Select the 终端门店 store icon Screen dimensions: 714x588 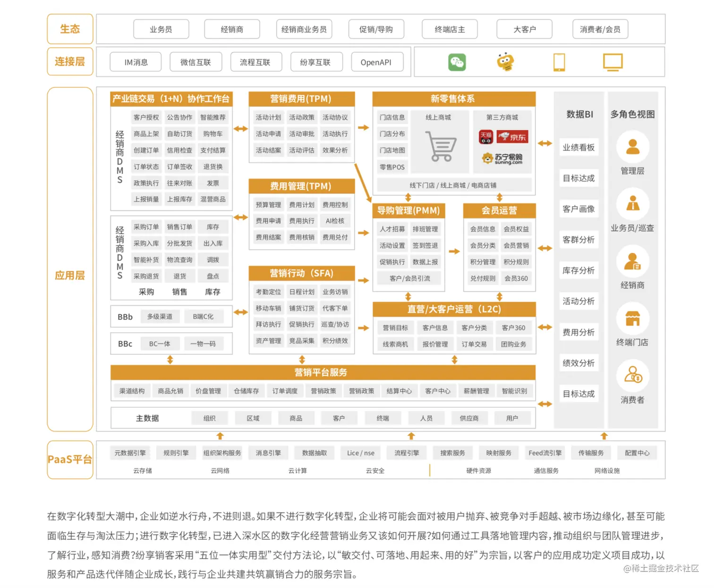[632, 319]
